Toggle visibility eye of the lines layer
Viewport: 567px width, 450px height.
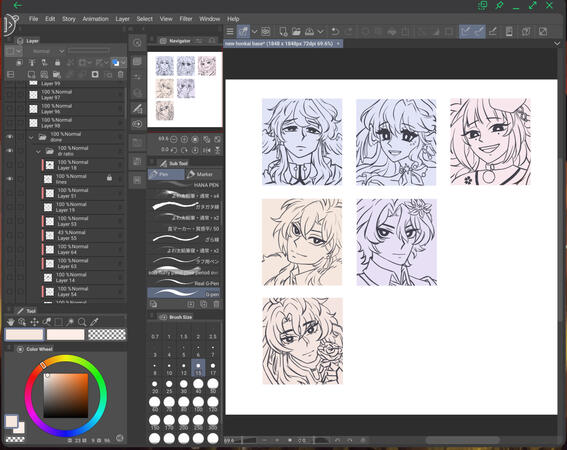(10, 179)
